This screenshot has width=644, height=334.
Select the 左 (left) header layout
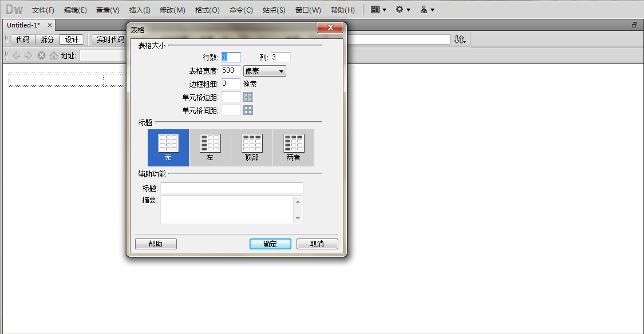pos(210,148)
